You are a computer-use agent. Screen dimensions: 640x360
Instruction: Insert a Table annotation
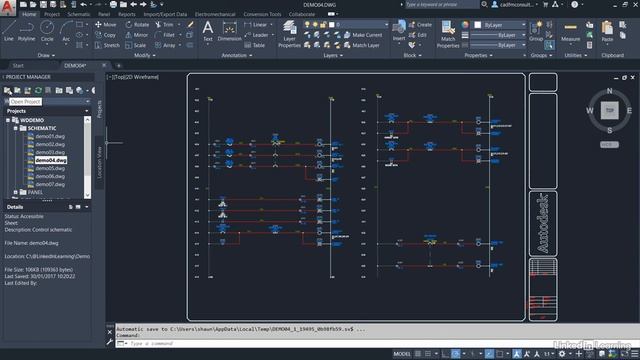pyautogui.click(x=255, y=45)
